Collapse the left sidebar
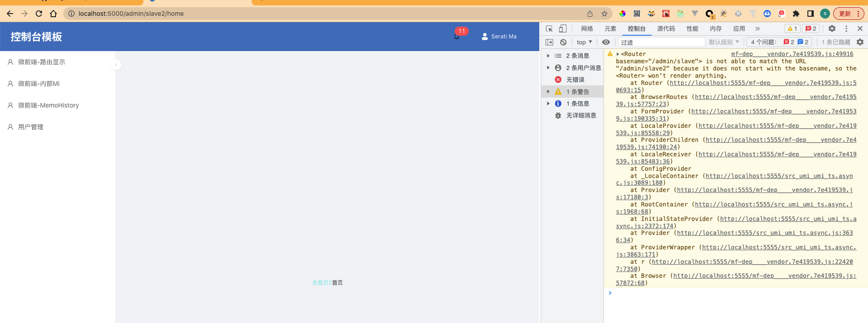This screenshot has width=868, height=323. 116,65
